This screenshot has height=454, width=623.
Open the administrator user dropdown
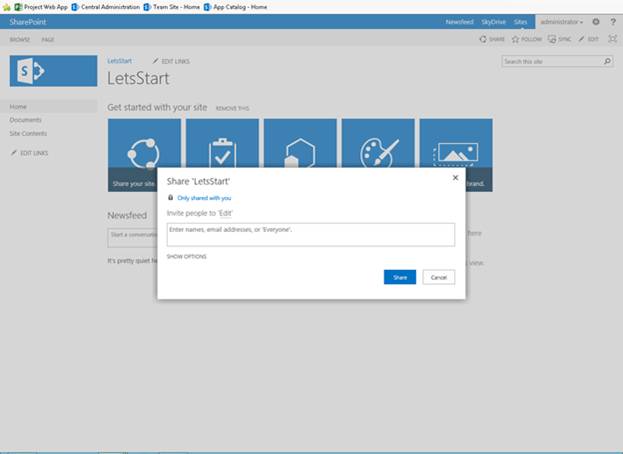coord(561,22)
